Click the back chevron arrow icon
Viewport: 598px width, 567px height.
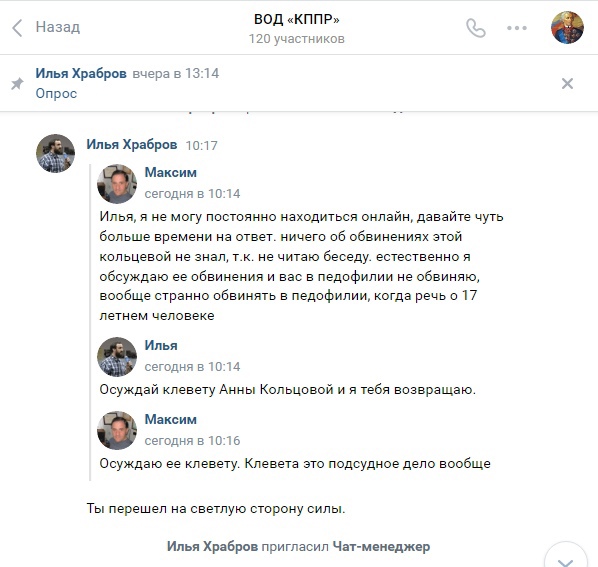17,28
